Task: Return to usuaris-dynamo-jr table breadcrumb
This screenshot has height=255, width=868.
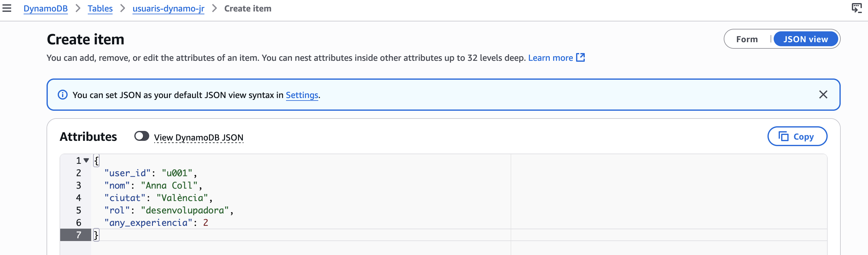Action: [x=168, y=8]
